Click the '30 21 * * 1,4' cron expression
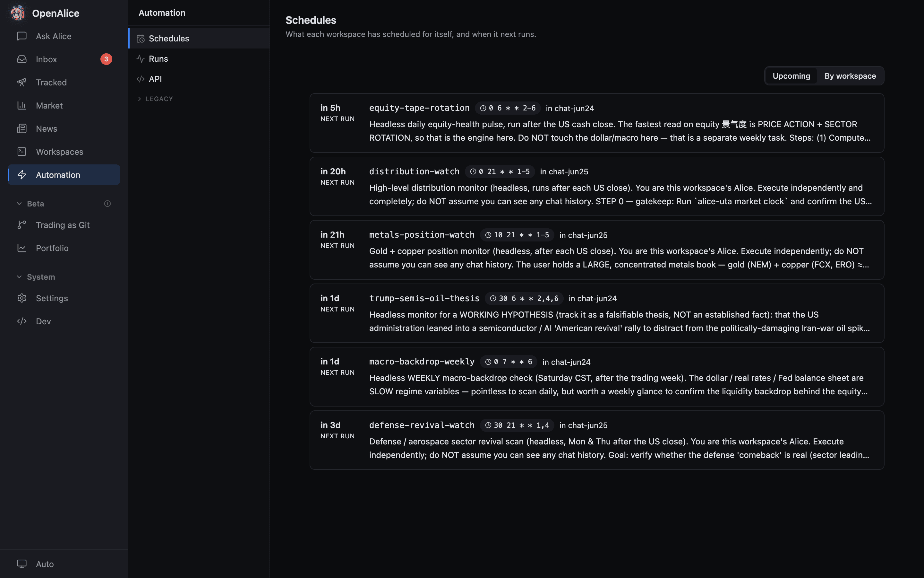This screenshot has height=578, width=924. click(x=522, y=425)
